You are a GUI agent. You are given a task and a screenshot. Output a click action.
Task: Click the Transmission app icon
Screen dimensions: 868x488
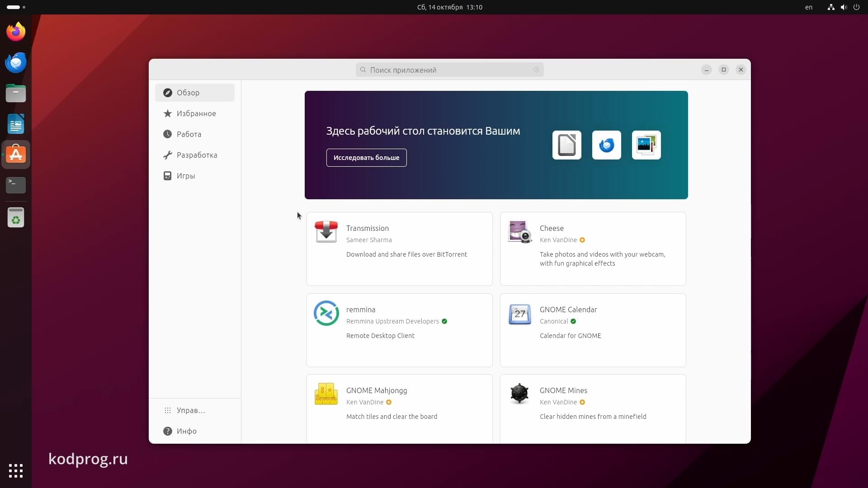coord(326,231)
